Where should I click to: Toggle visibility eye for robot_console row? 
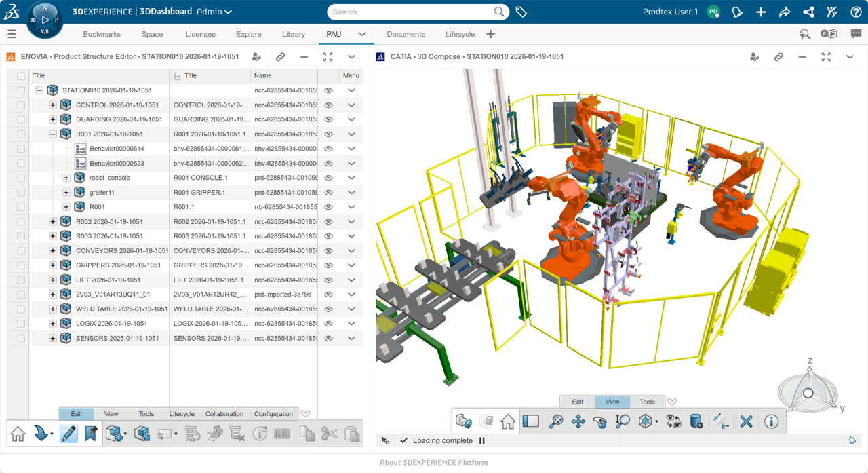(329, 178)
